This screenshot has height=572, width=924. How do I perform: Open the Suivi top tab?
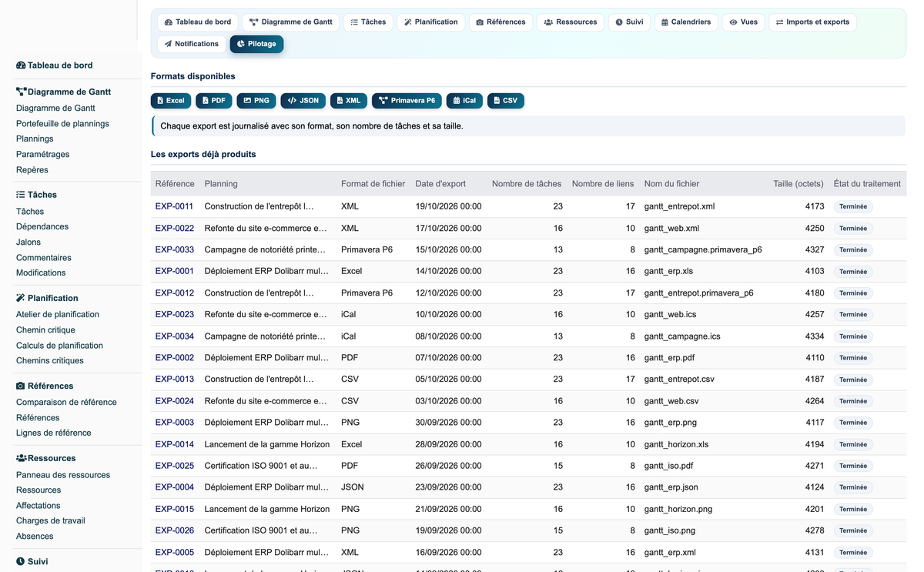coord(629,22)
